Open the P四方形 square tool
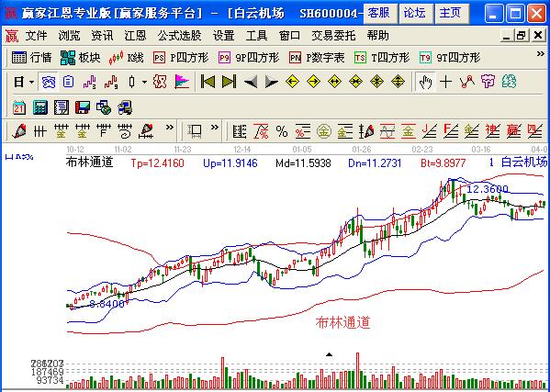The width and height of the screenshot is (550, 392). [181, 58]
